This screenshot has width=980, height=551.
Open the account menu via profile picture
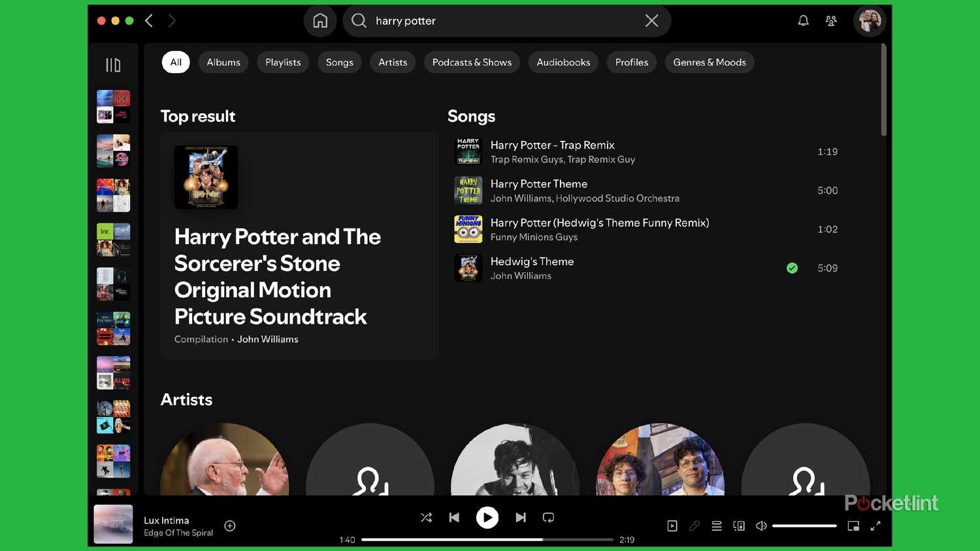point(869,20)
